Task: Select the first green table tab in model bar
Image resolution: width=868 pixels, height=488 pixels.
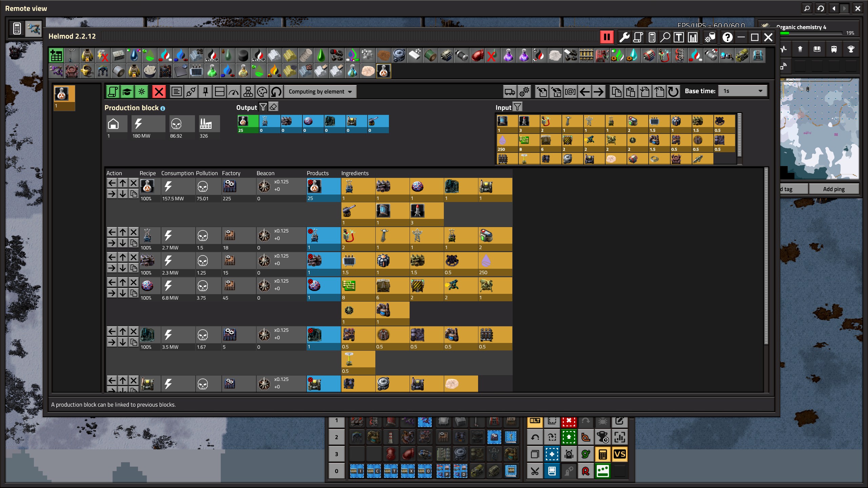Action: coord(56,56)
